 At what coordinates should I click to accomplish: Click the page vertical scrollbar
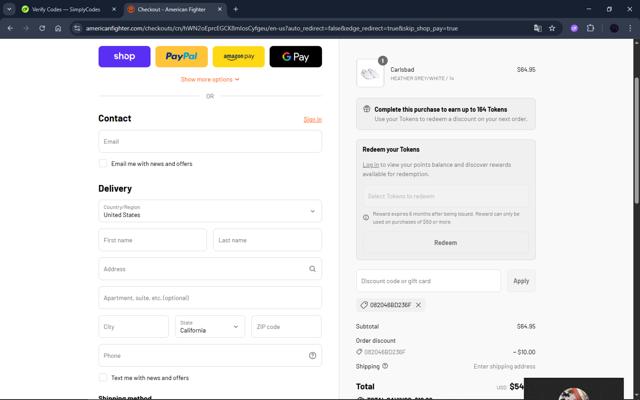[637, 139]
